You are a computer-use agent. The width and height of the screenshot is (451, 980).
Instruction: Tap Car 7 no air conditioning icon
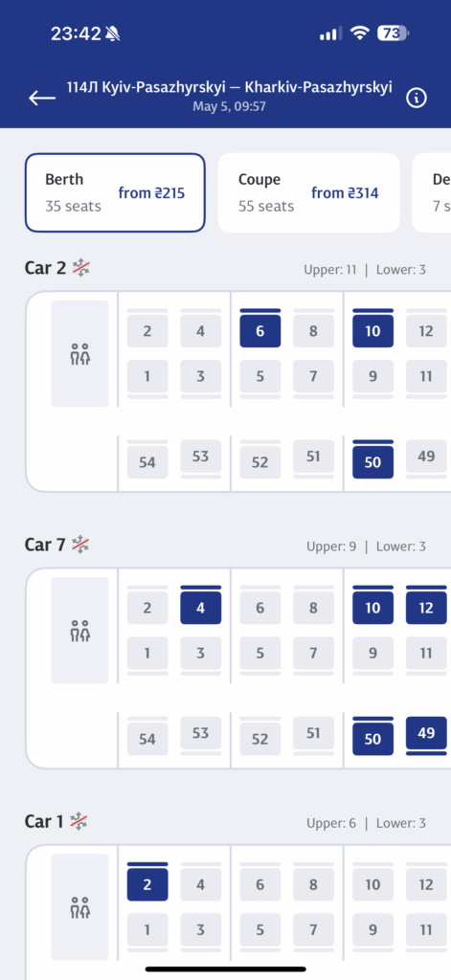[x=80, y=545]
